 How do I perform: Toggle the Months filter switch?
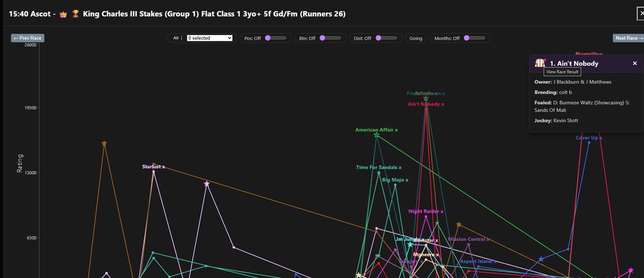474,38
